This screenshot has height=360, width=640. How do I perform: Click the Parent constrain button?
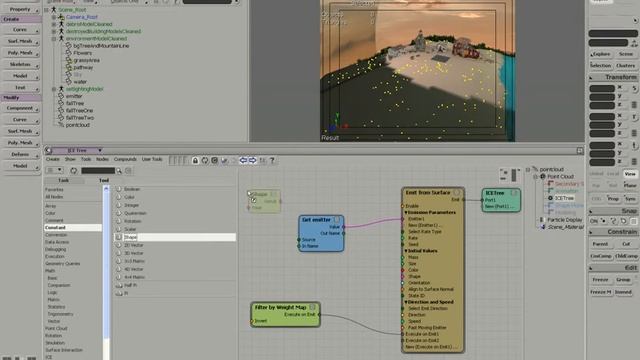(600, 244)
